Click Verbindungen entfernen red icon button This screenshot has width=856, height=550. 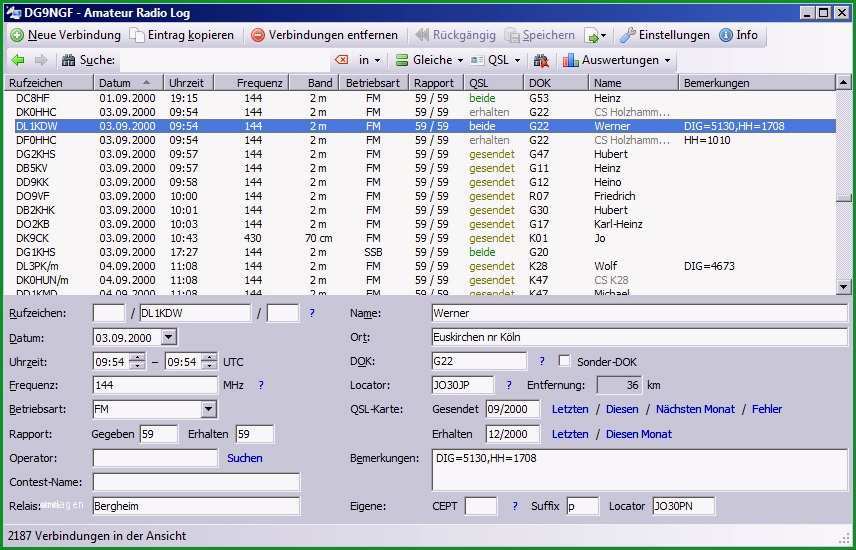(324, 36)
